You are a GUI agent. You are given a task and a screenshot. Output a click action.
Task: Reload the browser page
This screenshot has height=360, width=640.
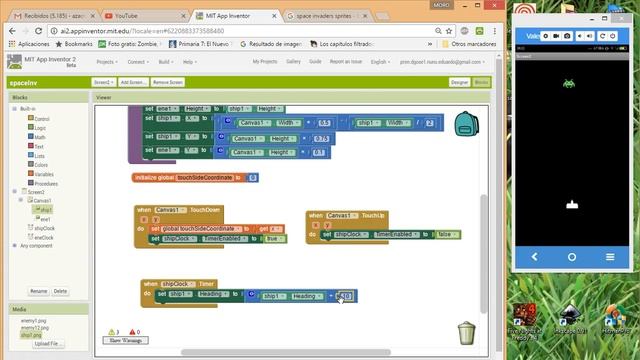38,31
